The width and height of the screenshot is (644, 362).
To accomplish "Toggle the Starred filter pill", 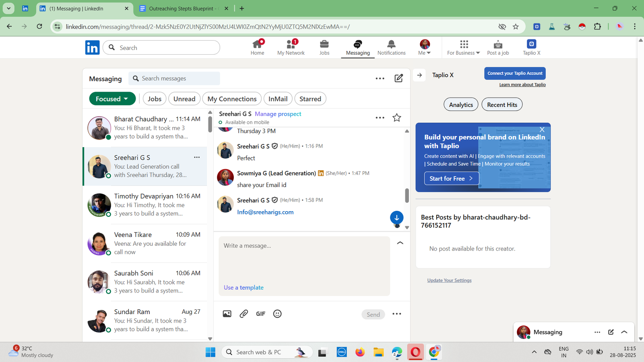I will [x=310, y=99].
